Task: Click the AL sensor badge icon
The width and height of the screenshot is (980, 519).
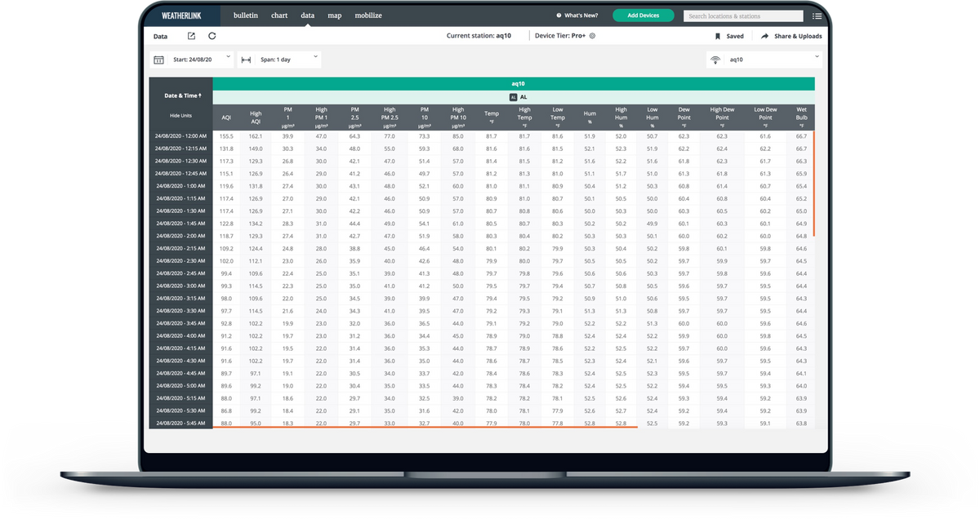Action: (513, 97)
